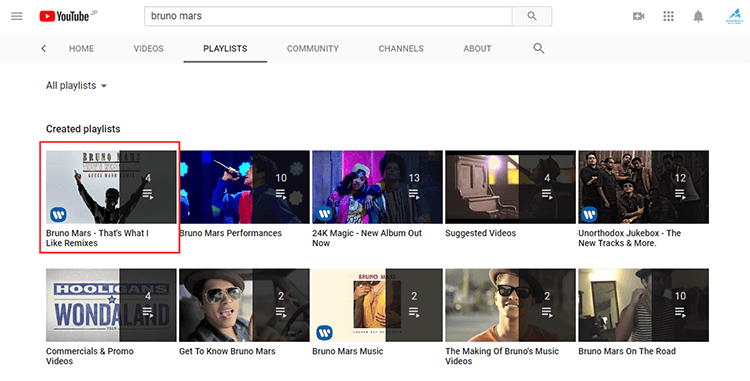
Task: Open Bruno Mars Performances playlist title
Action: coord(231,233)
